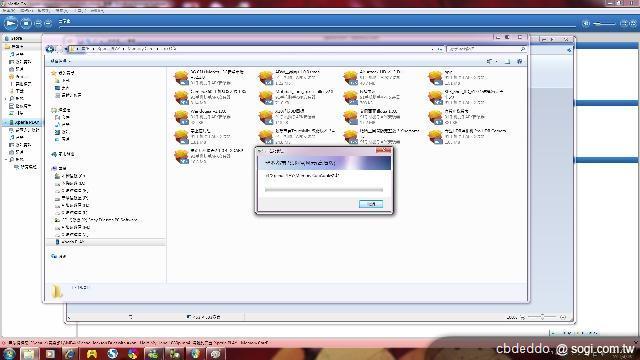The width and height of the screenshot is (640, 360).
Task: Open the Organize menu in Explorer toolbar
Action: point(60,61)
